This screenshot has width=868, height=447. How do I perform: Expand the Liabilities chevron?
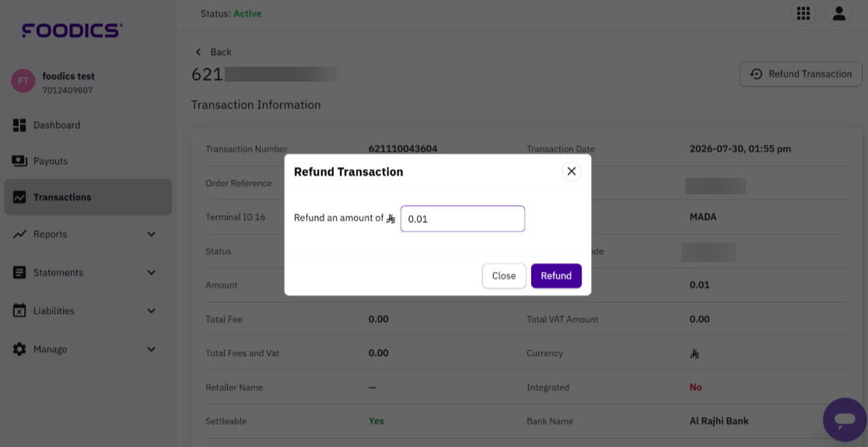click(151, 311)
